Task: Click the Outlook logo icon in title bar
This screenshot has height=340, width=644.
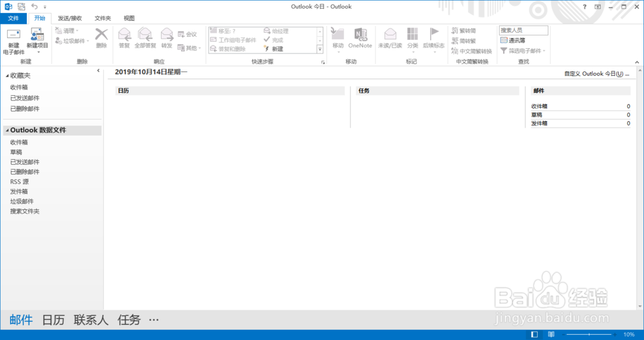Action: click(8, 6)
